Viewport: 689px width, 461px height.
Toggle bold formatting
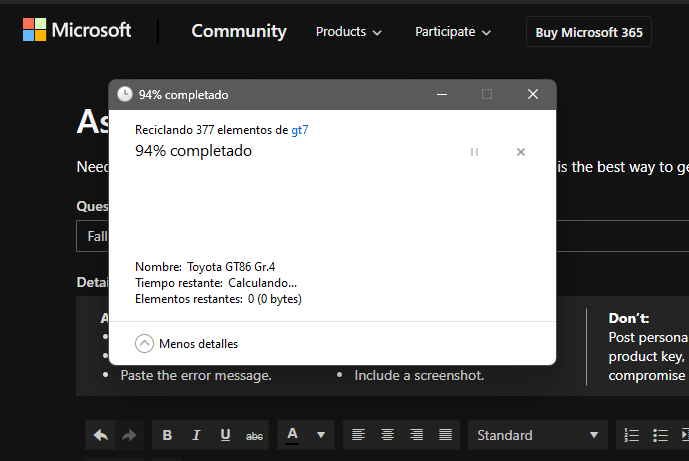[x=167, y=435]
